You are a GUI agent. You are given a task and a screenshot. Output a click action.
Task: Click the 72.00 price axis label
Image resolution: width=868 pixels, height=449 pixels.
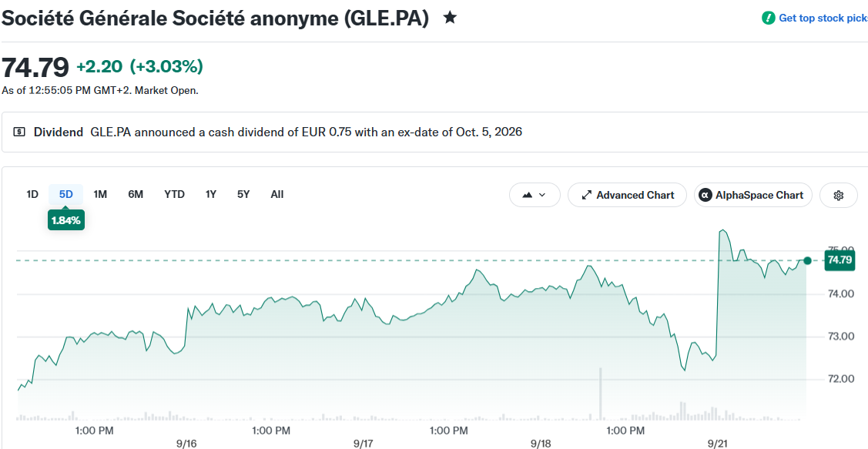point(840,379)
